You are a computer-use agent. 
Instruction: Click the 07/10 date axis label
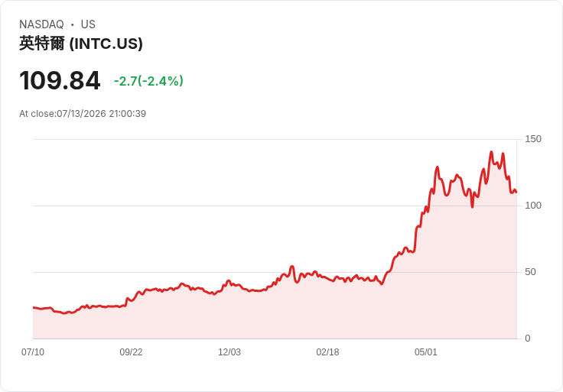click(x=33, y=352)
